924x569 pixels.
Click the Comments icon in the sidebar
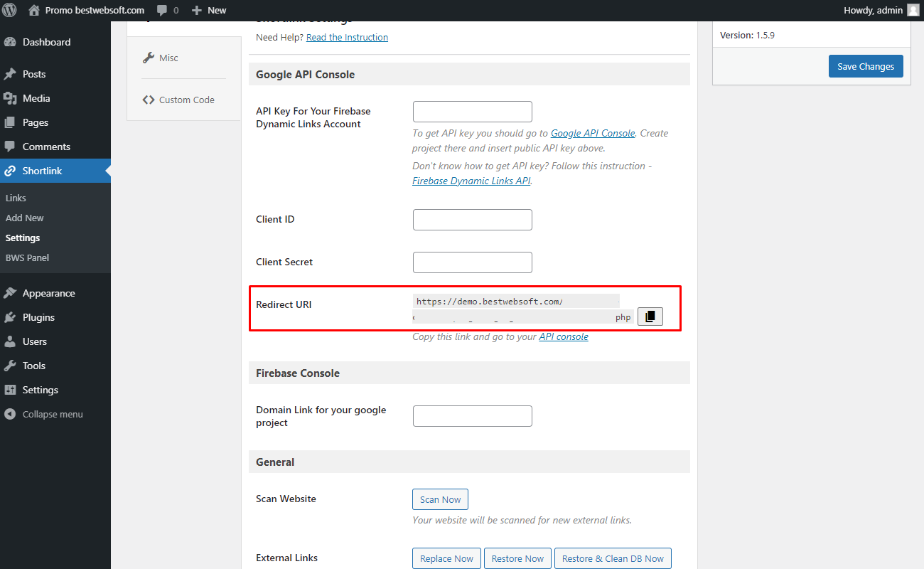10,147
